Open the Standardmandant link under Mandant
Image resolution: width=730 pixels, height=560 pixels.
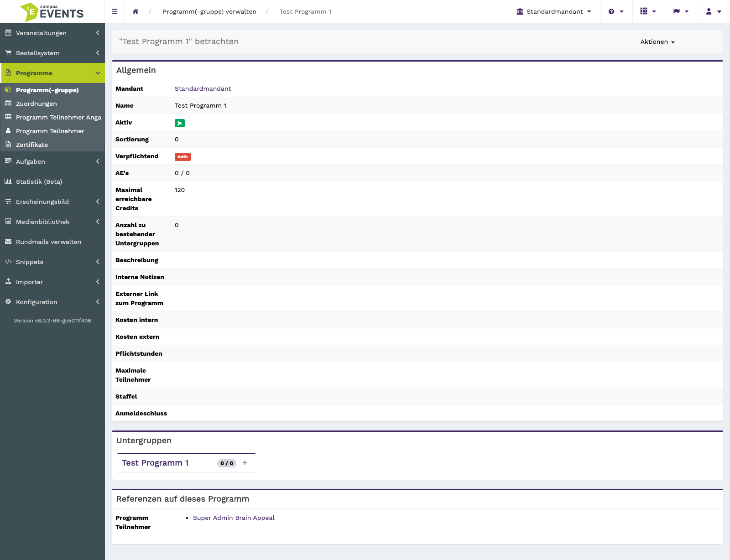point(203,88)
